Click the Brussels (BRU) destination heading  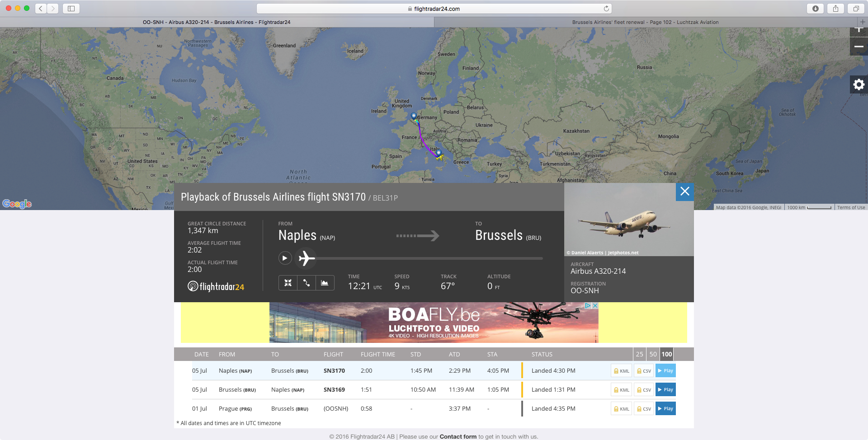[x=508, y=235]
